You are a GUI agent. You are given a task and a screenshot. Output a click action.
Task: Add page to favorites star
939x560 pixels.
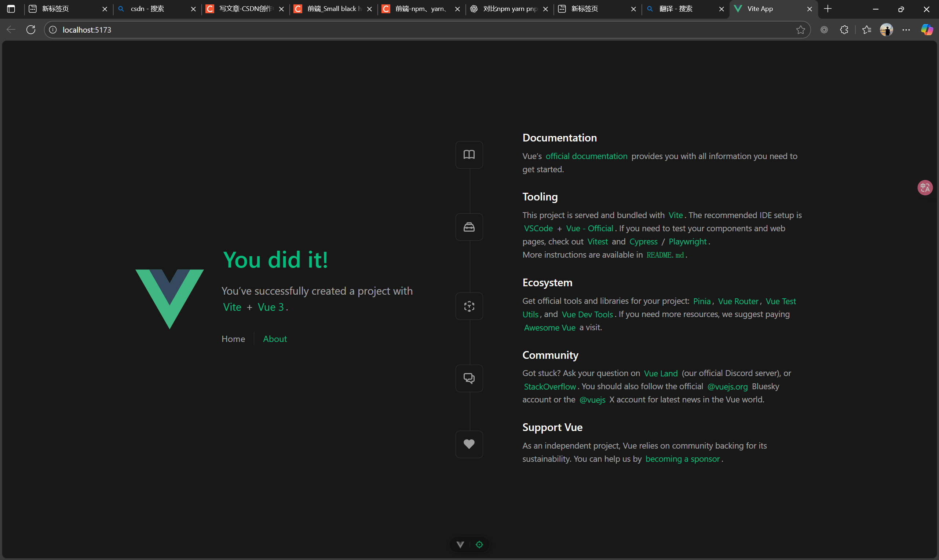(x=800, y=30)
